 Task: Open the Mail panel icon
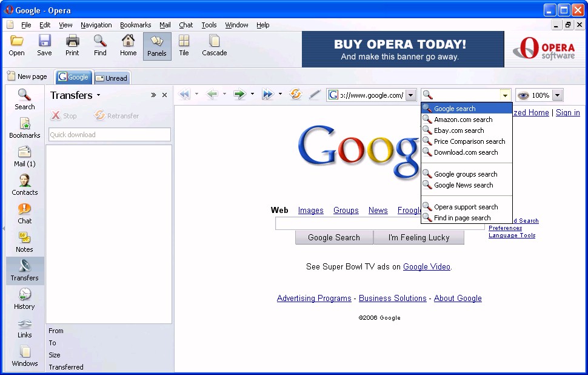click(25, 156)
